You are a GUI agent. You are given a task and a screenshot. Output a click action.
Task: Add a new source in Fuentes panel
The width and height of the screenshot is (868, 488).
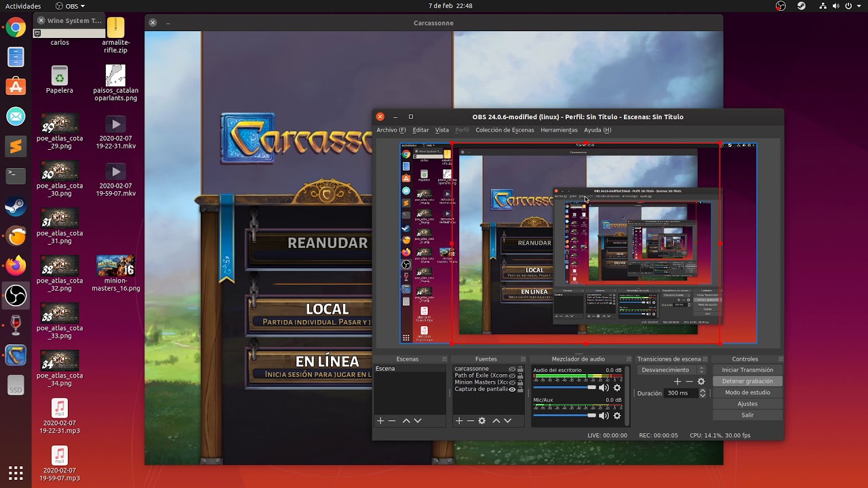pos(459,421)
